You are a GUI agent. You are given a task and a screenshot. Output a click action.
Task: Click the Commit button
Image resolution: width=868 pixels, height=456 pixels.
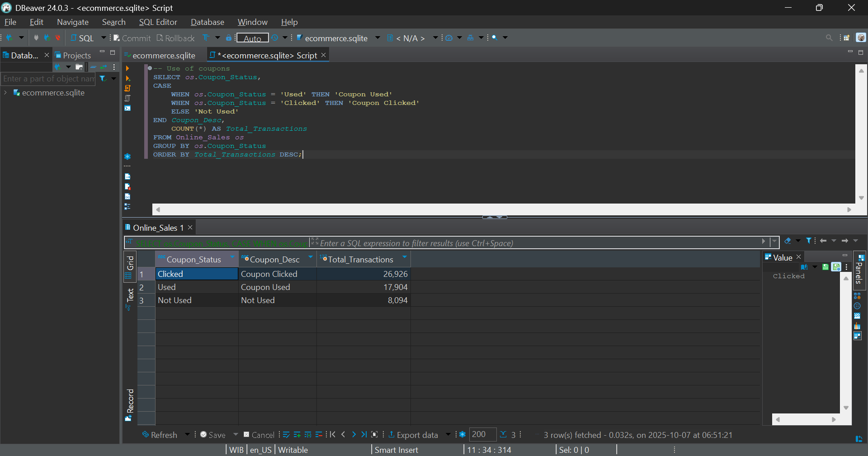click(132, 38)
